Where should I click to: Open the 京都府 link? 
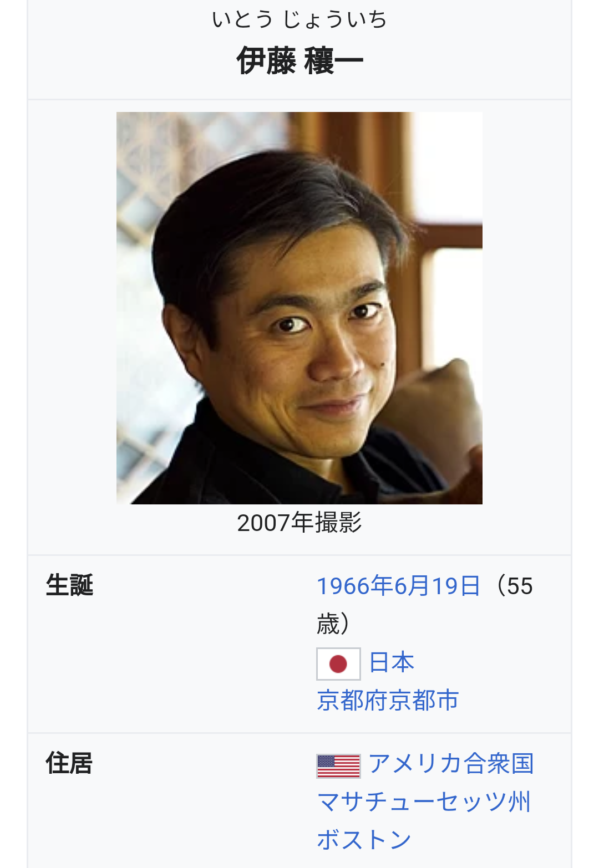click(x=352, y=700)
